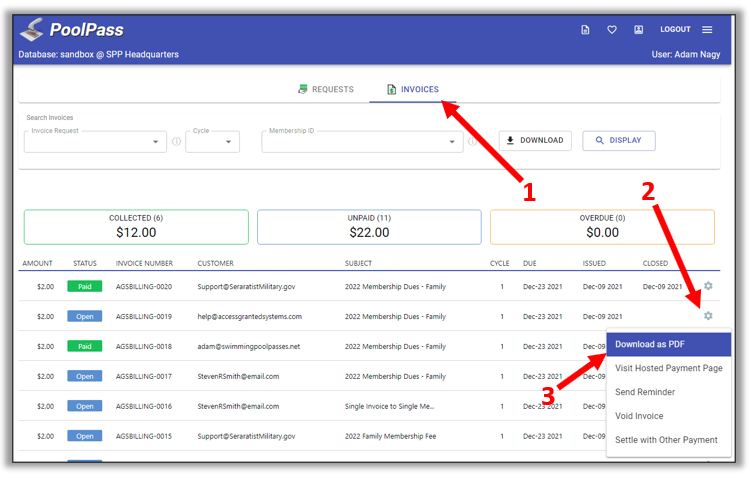Expand the Invoice Request dropdown
The width and height of the screenshot is (751, 478).
pos(95,142)
